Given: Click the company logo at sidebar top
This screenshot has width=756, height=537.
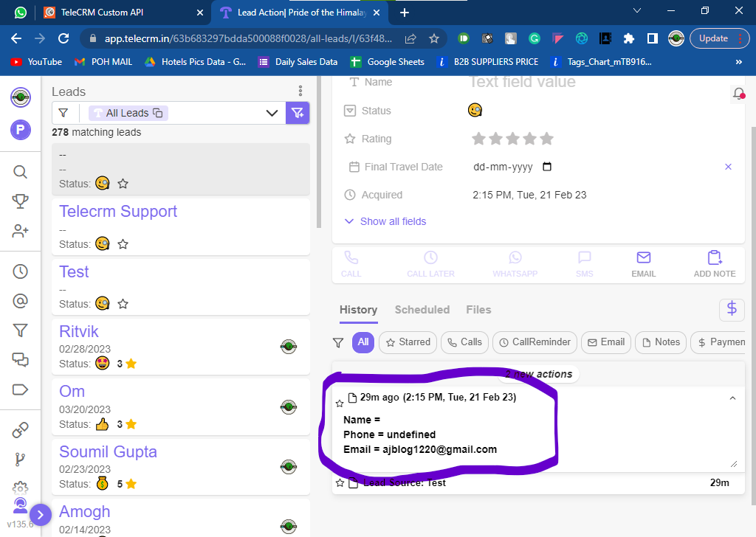Looking at the screenshot, I should coord(20,97).
